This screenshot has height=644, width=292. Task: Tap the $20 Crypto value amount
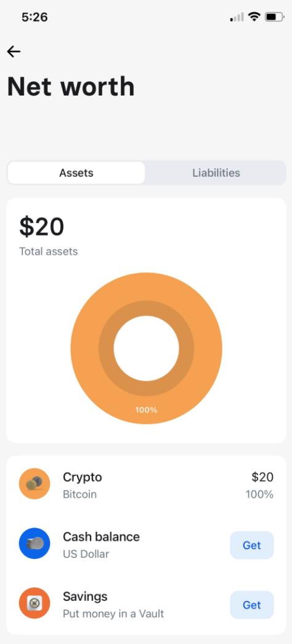[x=262, y=477]
